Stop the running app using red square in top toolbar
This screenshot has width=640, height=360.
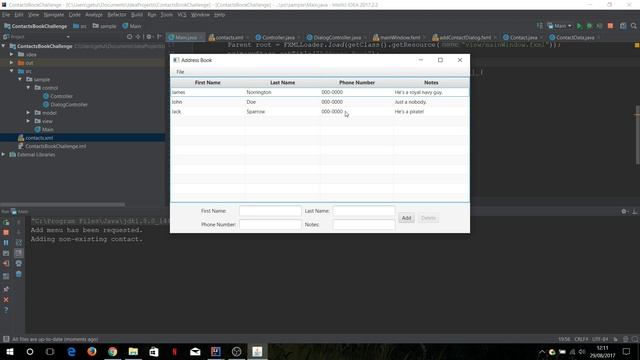[x=610, y=26]
